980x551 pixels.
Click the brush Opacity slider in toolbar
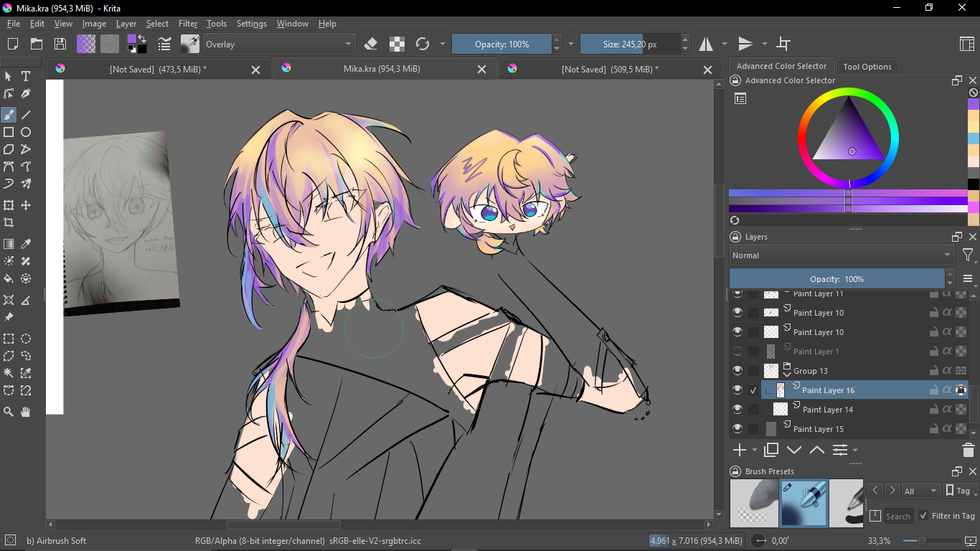[501, 44]
